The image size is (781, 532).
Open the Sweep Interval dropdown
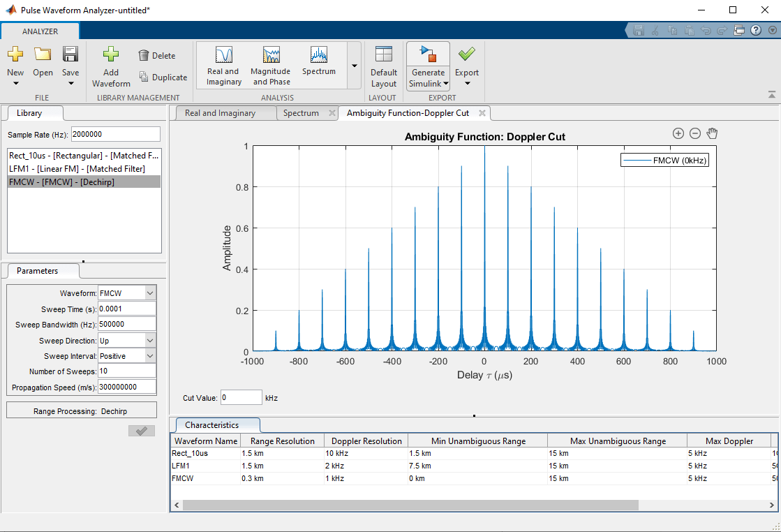point(150,356)
